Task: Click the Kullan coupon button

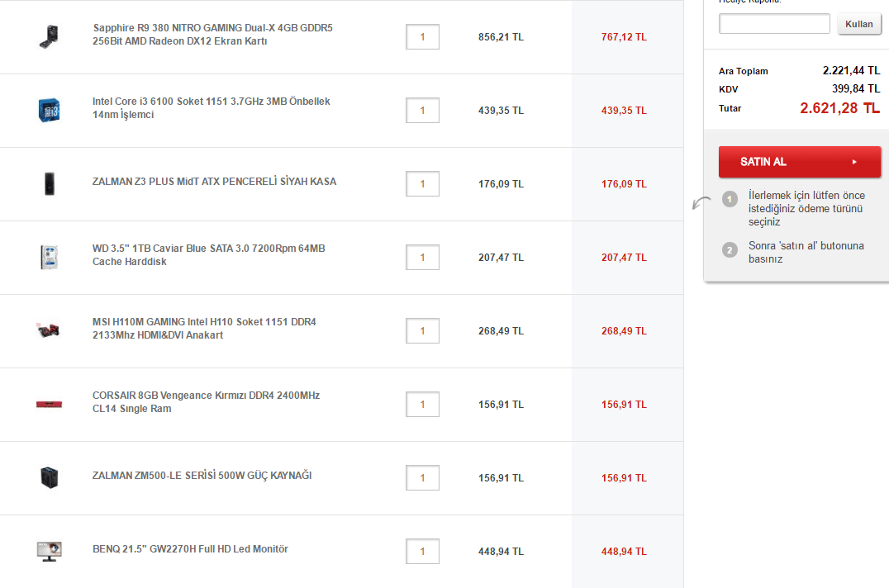Action: [x=859, y=24]
